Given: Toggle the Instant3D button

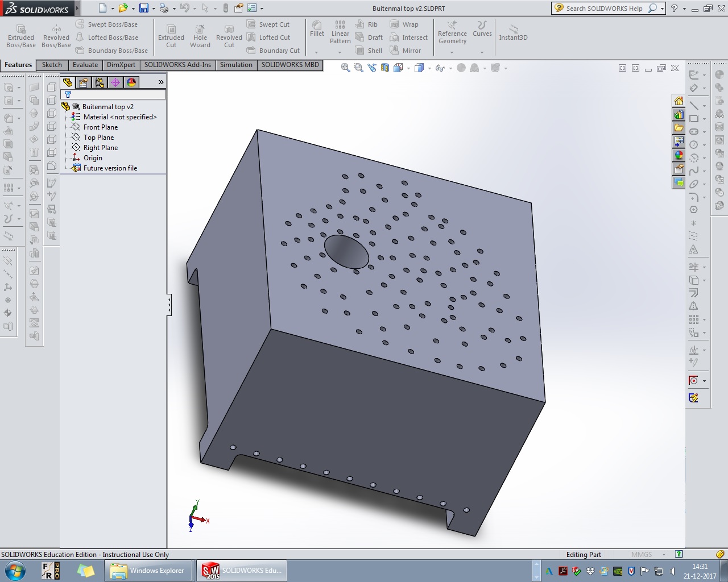Looking at the screenshot, I should pos(513,32).
